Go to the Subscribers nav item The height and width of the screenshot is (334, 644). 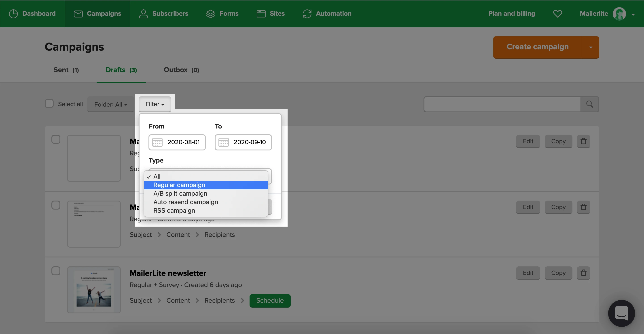click(163, 13)
